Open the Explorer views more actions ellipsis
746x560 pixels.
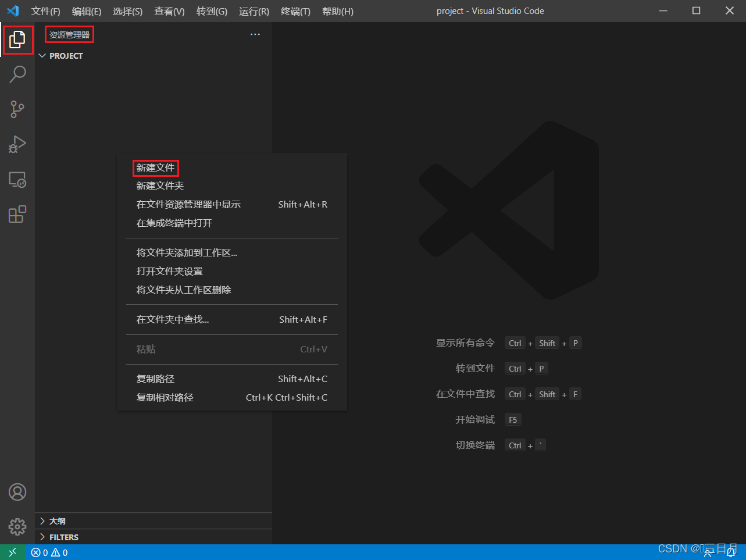(x=255, y=35)
